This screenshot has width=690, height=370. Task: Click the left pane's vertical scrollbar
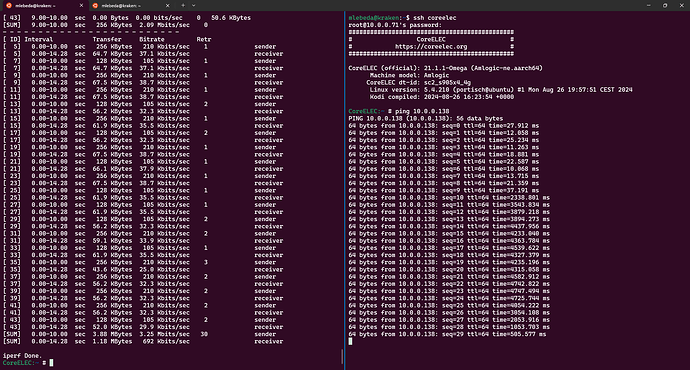point(342,356)
